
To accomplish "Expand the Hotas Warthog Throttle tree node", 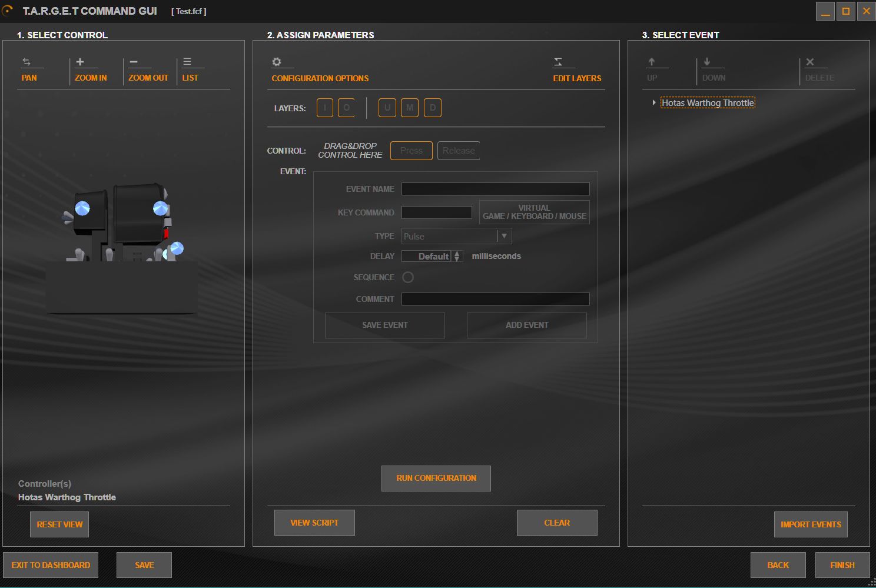I will click(653, 102).
